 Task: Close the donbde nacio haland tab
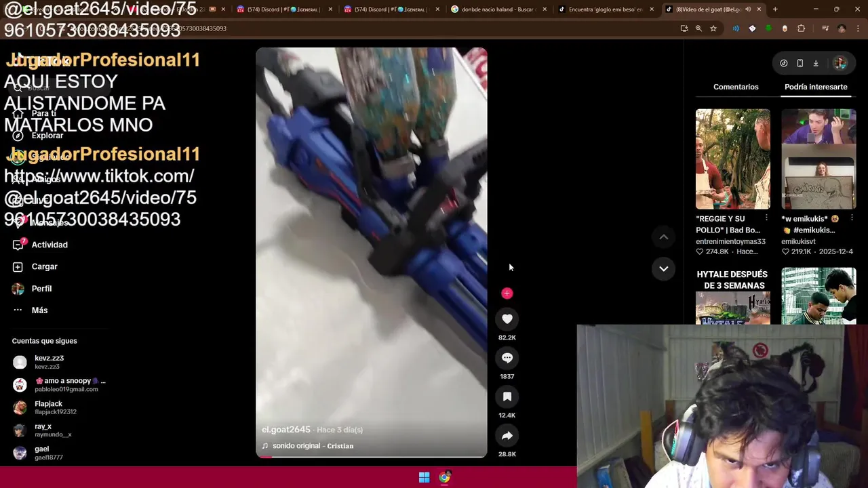pyautogui.click(x=545, y=9)
